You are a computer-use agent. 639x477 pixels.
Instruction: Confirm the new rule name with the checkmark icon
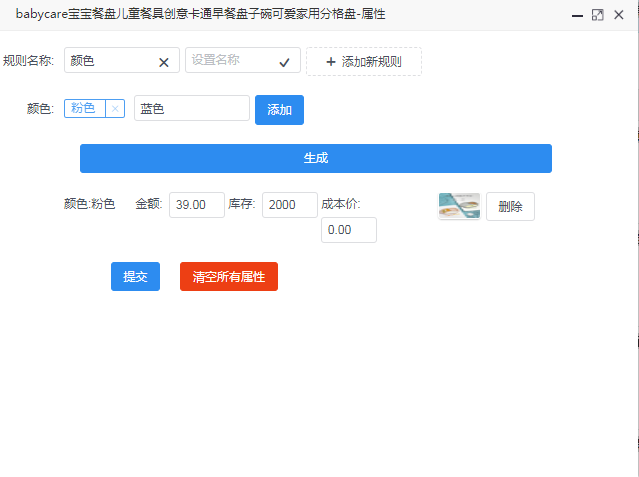pyautogui.click(x=284, y=62)
